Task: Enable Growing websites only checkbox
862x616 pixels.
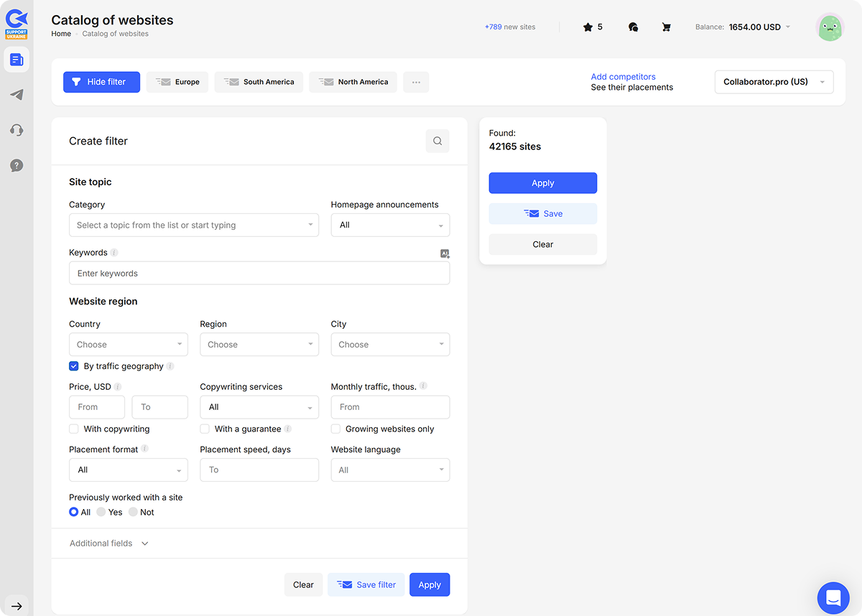Action: click(x=335, y=429)
